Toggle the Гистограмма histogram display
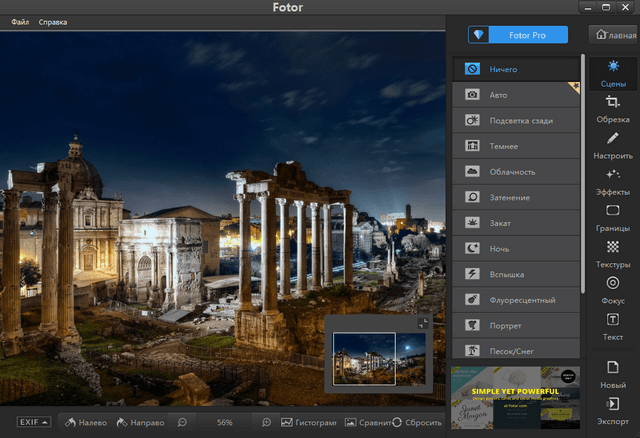This screenshot has width=640, height=438. [x=308, y=423]
